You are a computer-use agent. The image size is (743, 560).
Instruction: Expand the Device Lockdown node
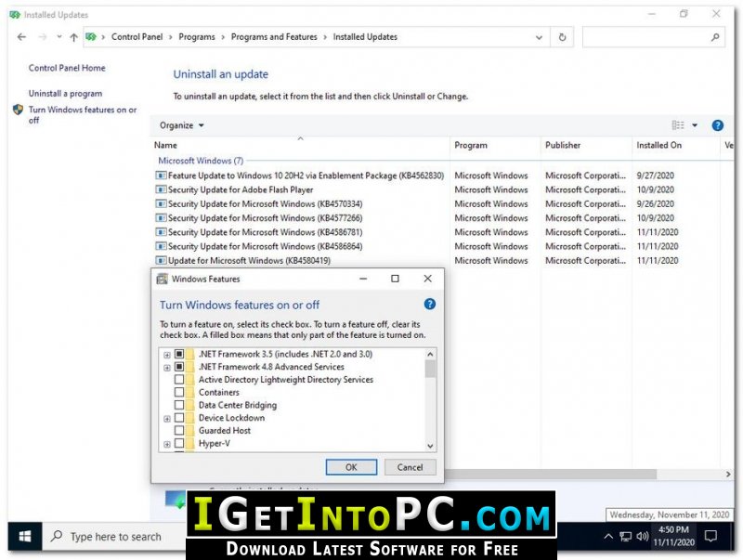(x=167, y=419)
